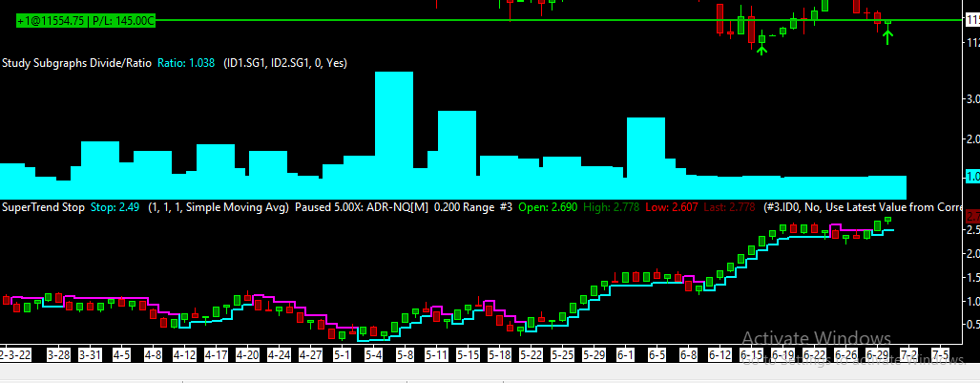Click the High: 2.778 value

[x=611, y=207]
